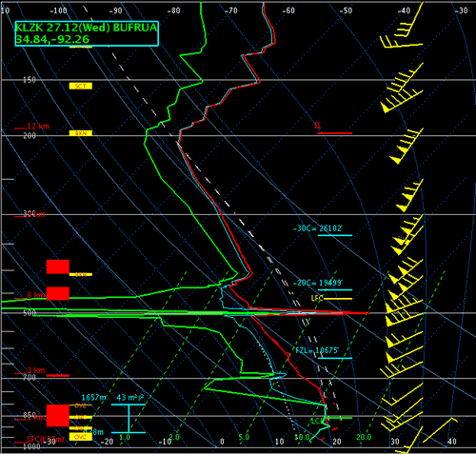Click the -40 top temperature axis label
The image size is (476, 454).
click(404, 10)
